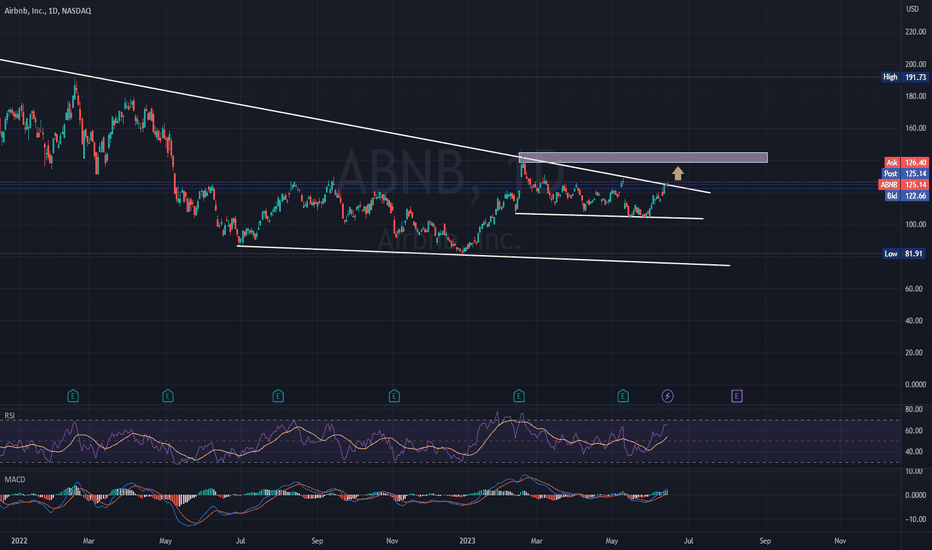Click the 40.00 value on RSI scale

pos(914,451)
